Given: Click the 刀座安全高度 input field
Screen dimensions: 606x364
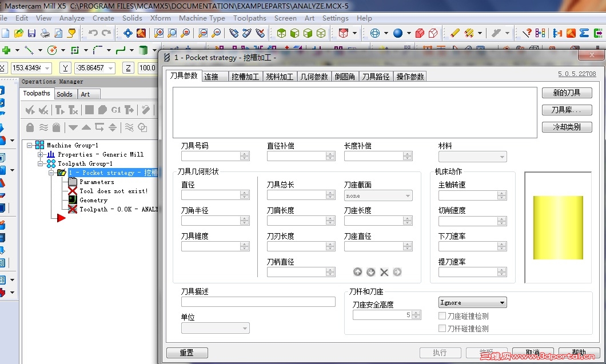Looking at the screenshot, I should pyautogui.click(x=386, y=315).
